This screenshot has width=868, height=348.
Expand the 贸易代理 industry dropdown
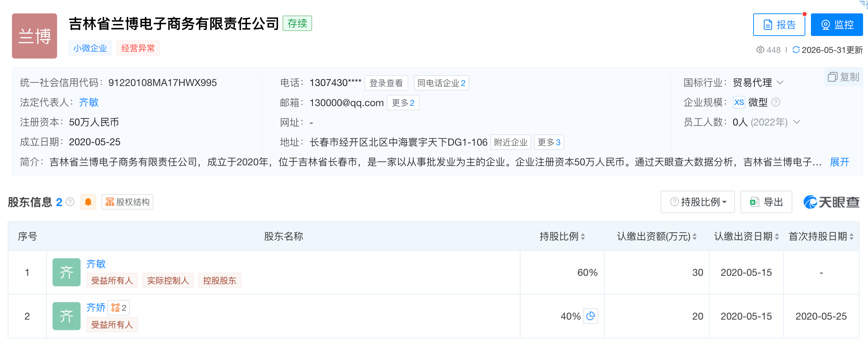pos(780,83)
